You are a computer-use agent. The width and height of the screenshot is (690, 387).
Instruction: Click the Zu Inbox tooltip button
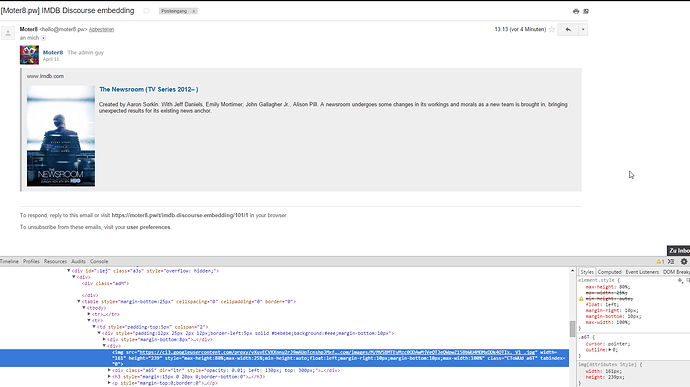[x=679, y=251]
